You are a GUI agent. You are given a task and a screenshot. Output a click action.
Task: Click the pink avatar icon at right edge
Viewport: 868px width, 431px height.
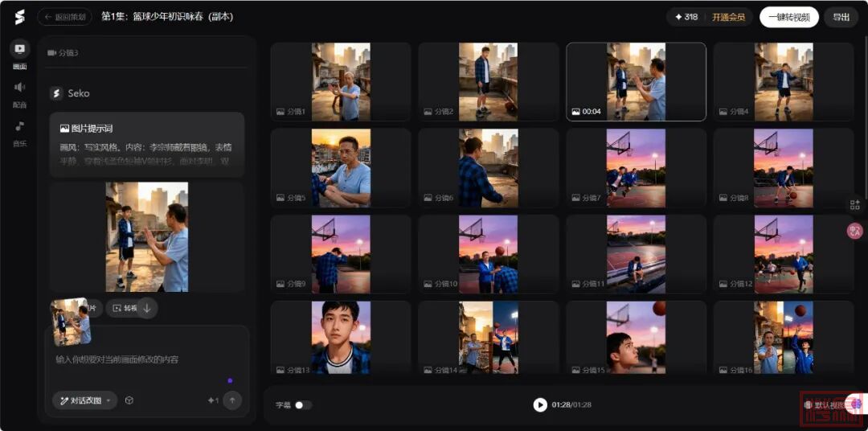pyautogui.click(x=854, y=231)
